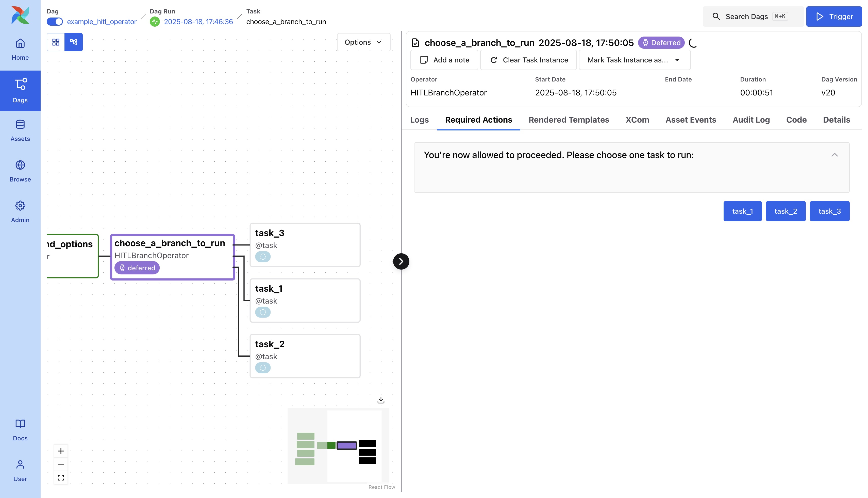Image resolution: width=868 pixels, height=498 pixels.
Task: Click choose_a_branch_to_run breadcrumb task text
Action: (x=286, y=22)
